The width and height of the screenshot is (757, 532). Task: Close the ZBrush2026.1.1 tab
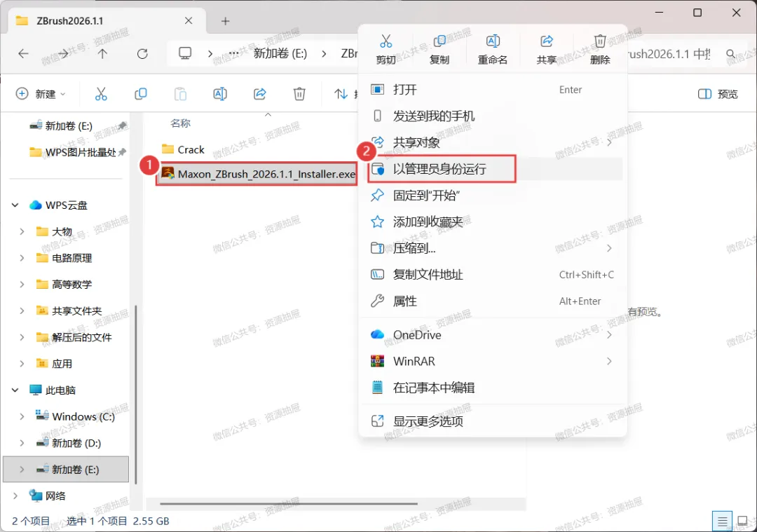189,21
